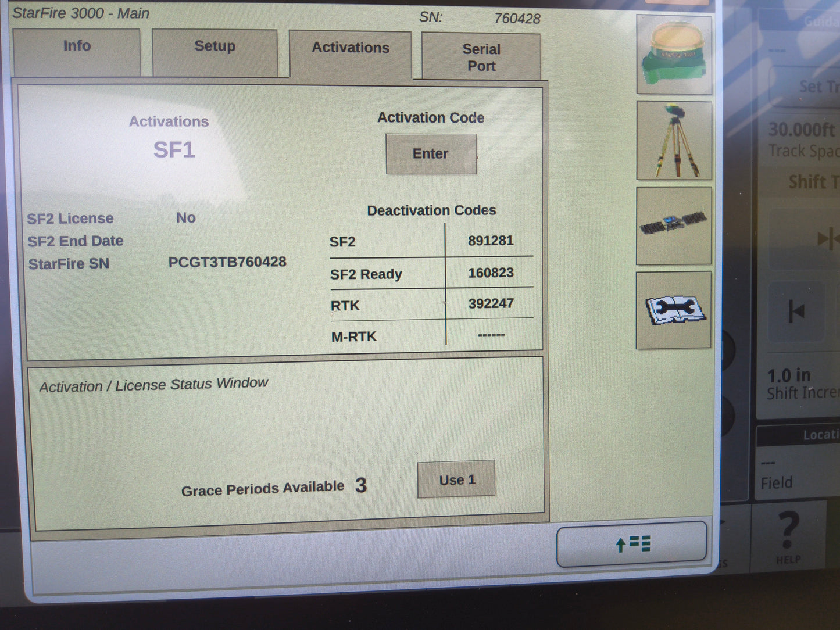Click the Deactivation Codes heading

click(x=431, y=210)
